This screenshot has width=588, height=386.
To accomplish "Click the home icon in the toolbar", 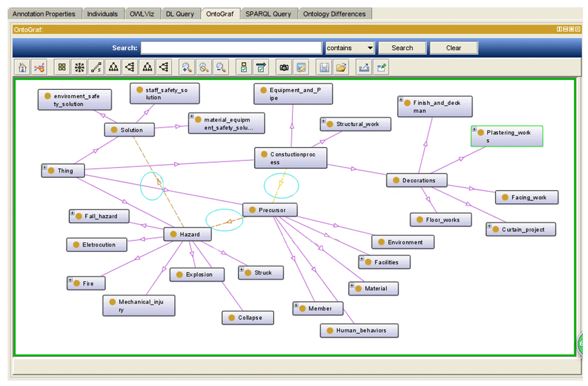I will (x=22, y=67).
